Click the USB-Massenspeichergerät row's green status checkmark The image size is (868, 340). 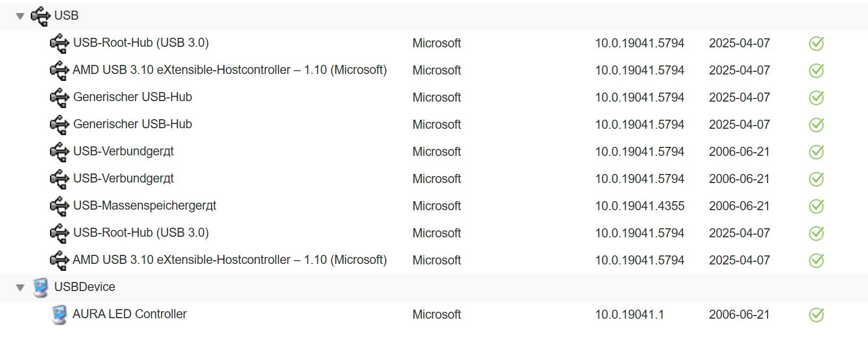click(x=816, y=206)
